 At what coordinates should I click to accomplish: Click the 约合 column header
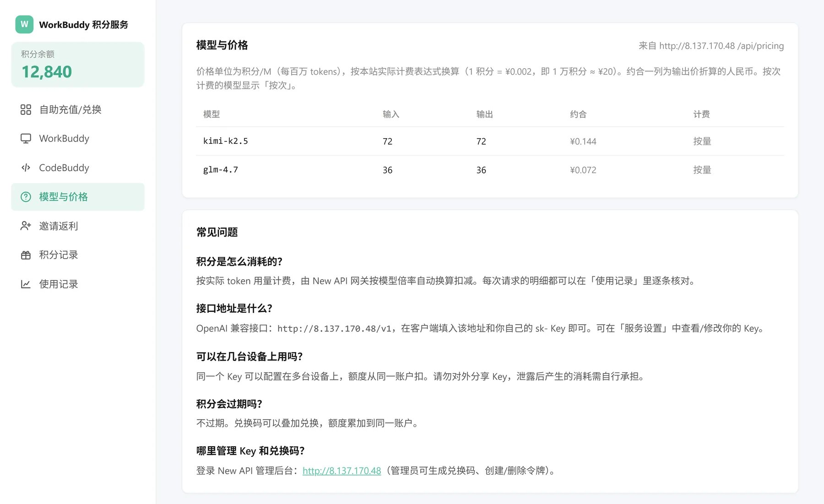tap(578, 114)
